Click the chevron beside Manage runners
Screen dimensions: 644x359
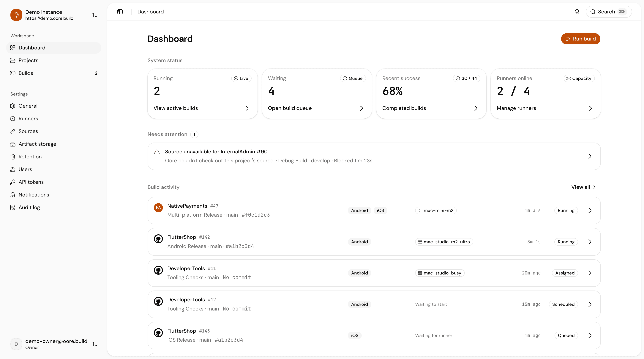[x=590, y=108]
